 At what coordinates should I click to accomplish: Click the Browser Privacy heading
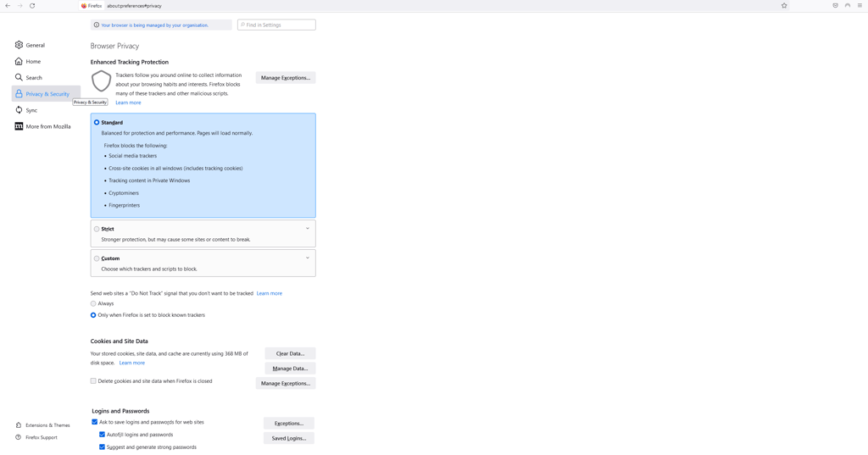tap(114, 46)
